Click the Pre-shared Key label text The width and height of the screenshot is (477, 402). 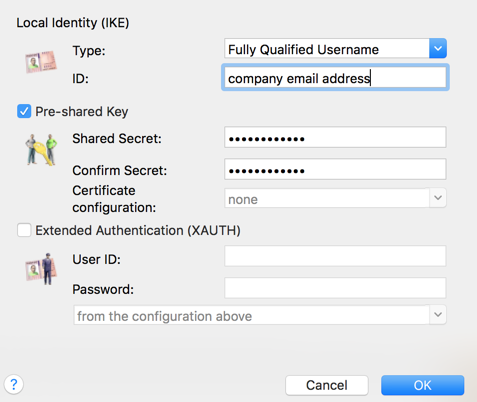pyautogui.click(x=82, y=112)
